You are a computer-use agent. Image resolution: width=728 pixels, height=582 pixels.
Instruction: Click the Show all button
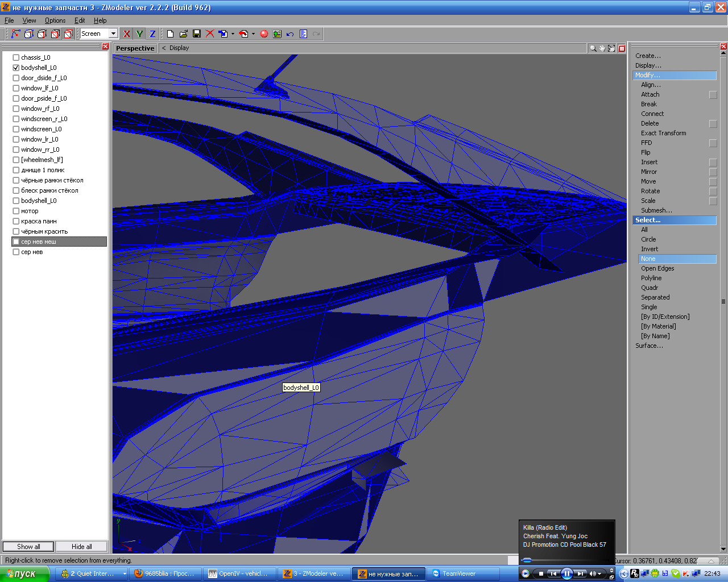tap(28, 547)
